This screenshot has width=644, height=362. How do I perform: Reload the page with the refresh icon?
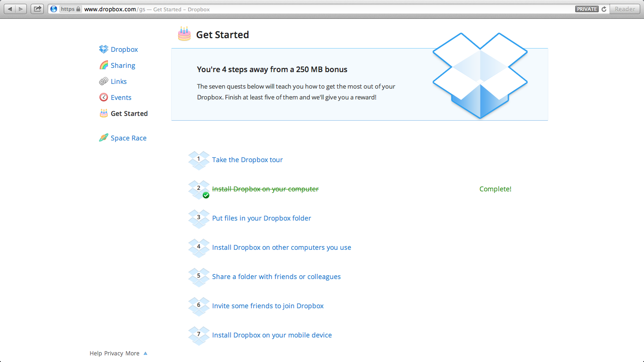[x=604, y=9]
